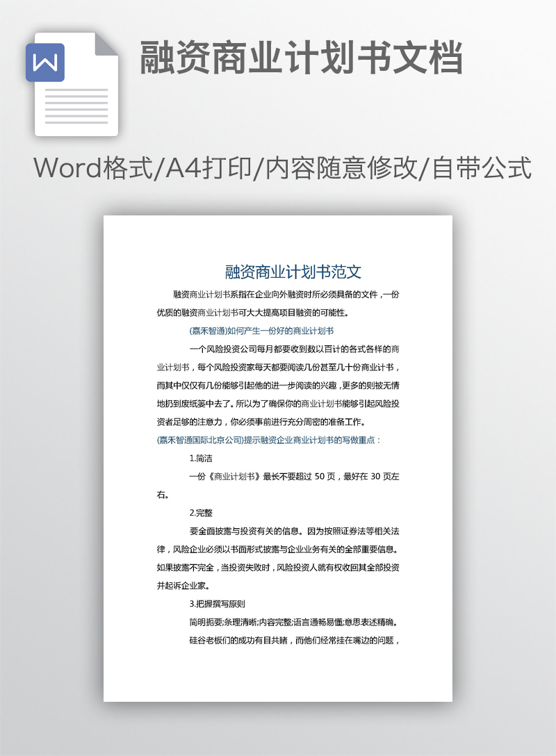The height and width of the screenshot is (756, 556).
Task: Click the line starting 而其中仅仅有几份
Action: pos(278,385)
